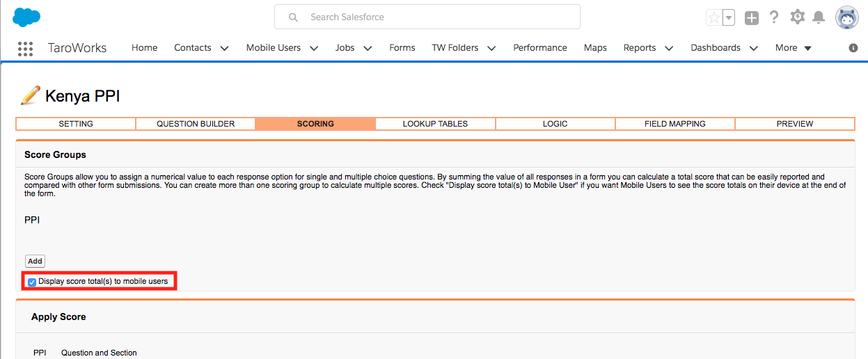Click the user profile avatar

pos(846,17)
